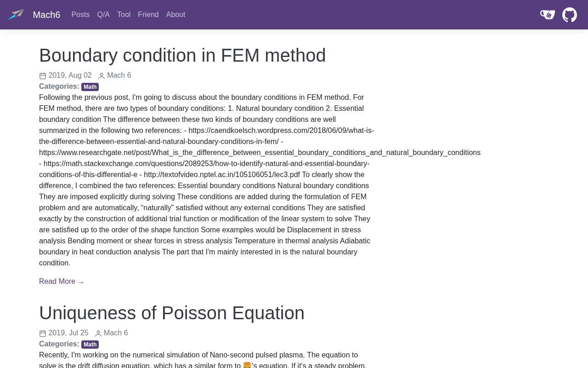
Task: Open the Friend navigation link
Action: point(148,15)
